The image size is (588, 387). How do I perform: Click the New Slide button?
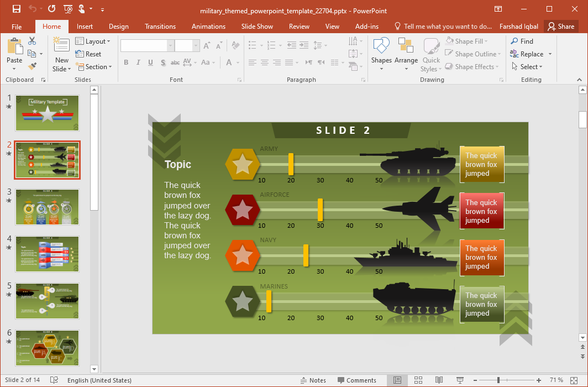coord(61,54)
